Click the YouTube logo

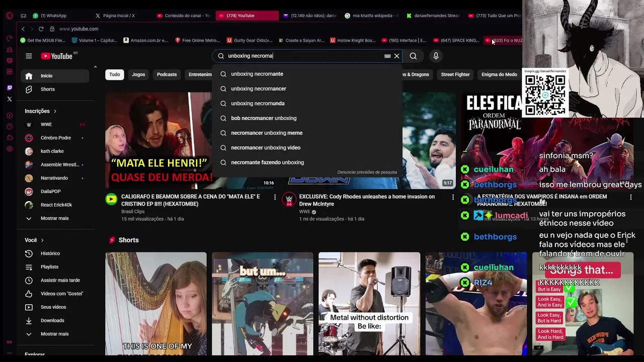[x=57, y=56]
